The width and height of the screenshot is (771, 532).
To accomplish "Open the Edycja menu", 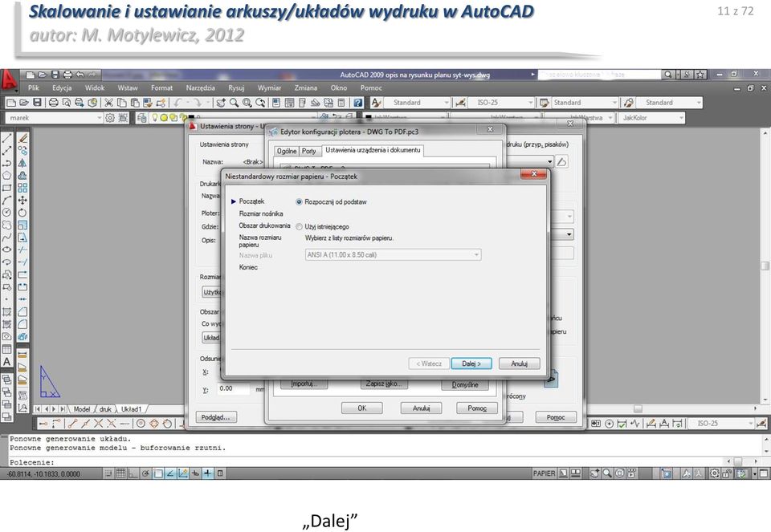I will 62,88.
